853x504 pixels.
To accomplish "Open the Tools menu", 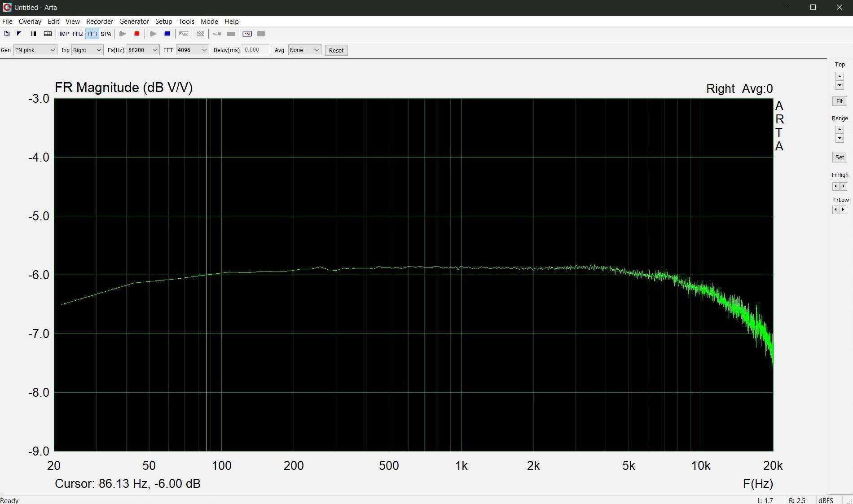I will [186, 22].
